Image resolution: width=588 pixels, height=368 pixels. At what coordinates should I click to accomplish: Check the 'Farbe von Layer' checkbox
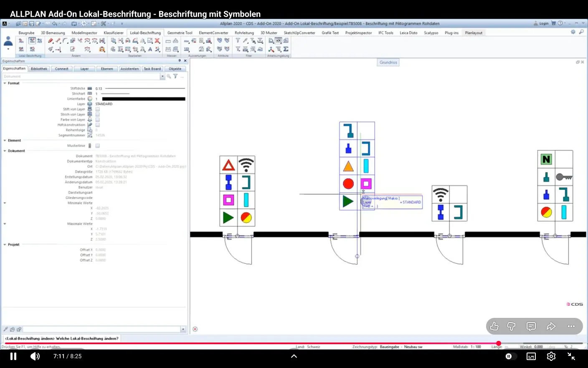97,120
